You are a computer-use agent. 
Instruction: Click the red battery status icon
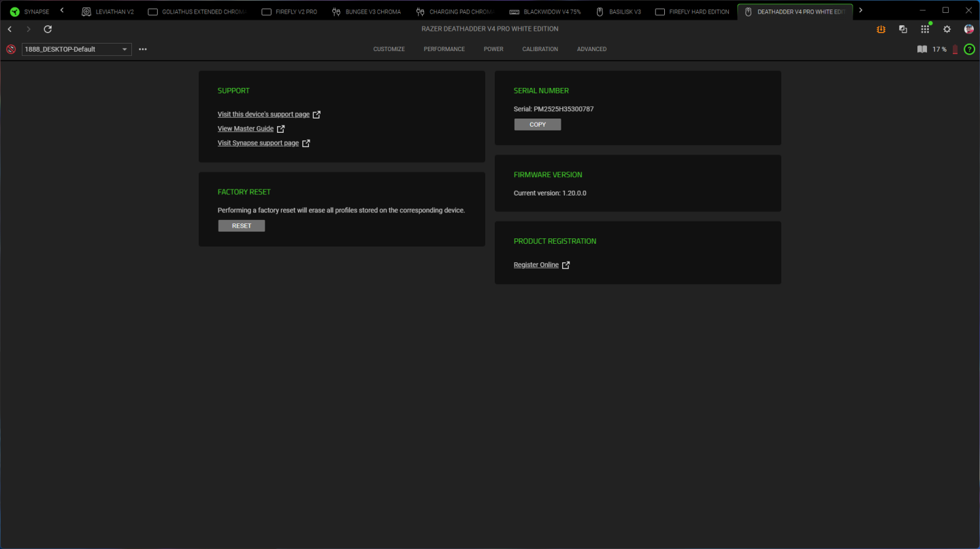coord(955,49)
